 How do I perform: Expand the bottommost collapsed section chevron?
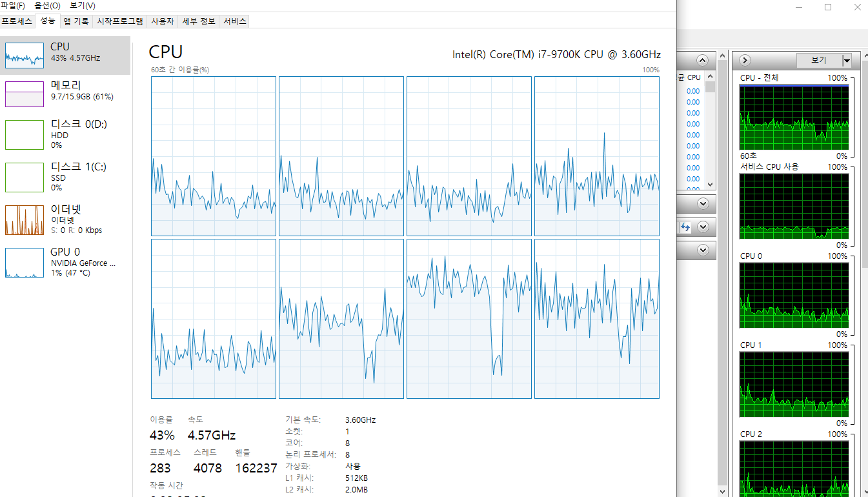(x=703, y=250)
